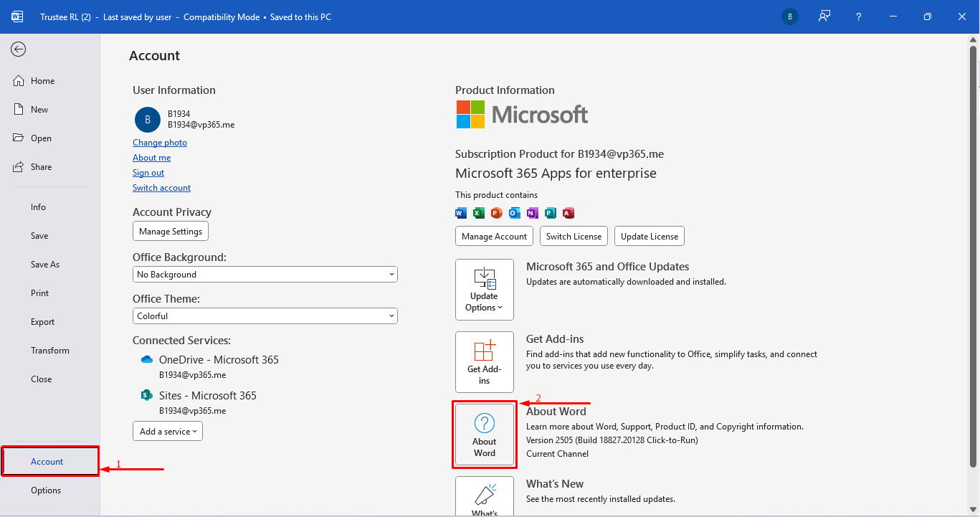Click the Update License button
Screen dimensions: 980x517
coord(650,237)
